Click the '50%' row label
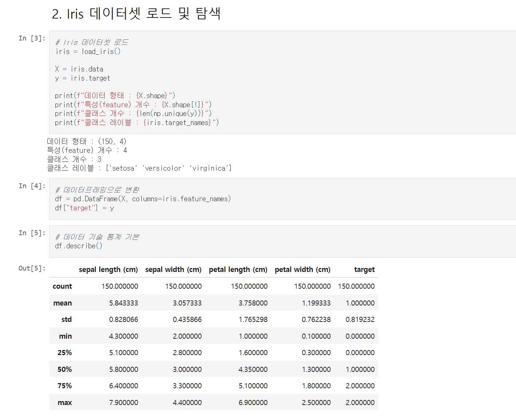516x420 pixels. (x=65, y=369)
